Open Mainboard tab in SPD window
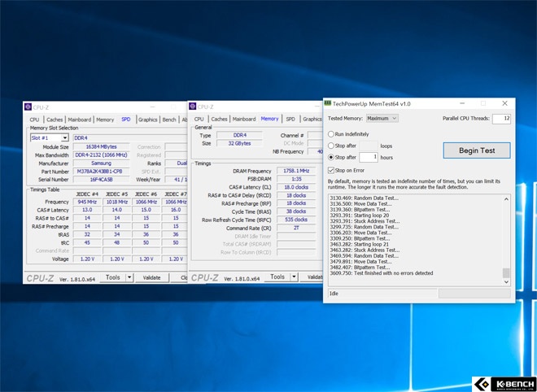Screen dimensions: 537x392 (80, 120)
